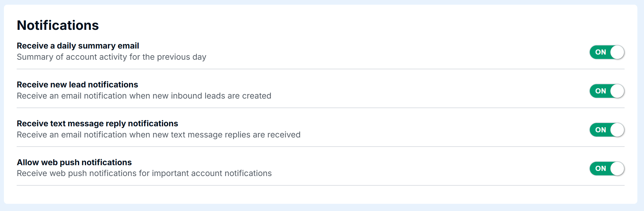Select the "Receive new lead notifications" label
Viewport: 644px width, 211px height.
(77, 85)
